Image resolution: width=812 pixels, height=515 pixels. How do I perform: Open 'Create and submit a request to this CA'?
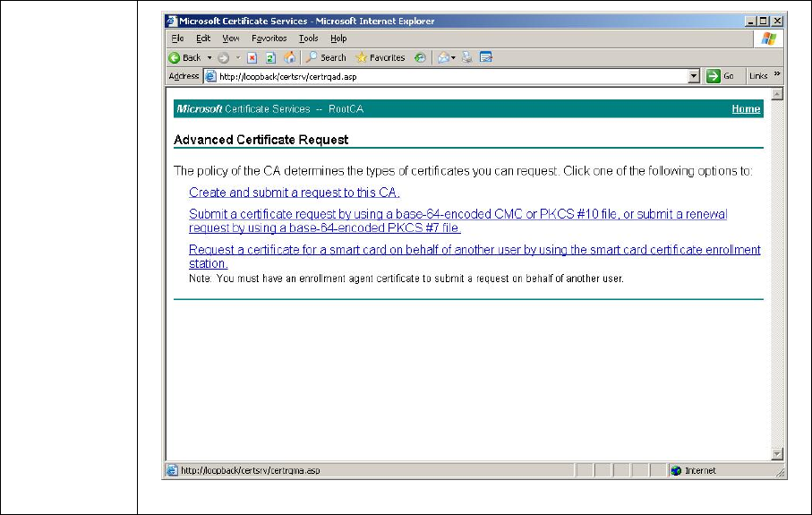(x=295, y=193)
